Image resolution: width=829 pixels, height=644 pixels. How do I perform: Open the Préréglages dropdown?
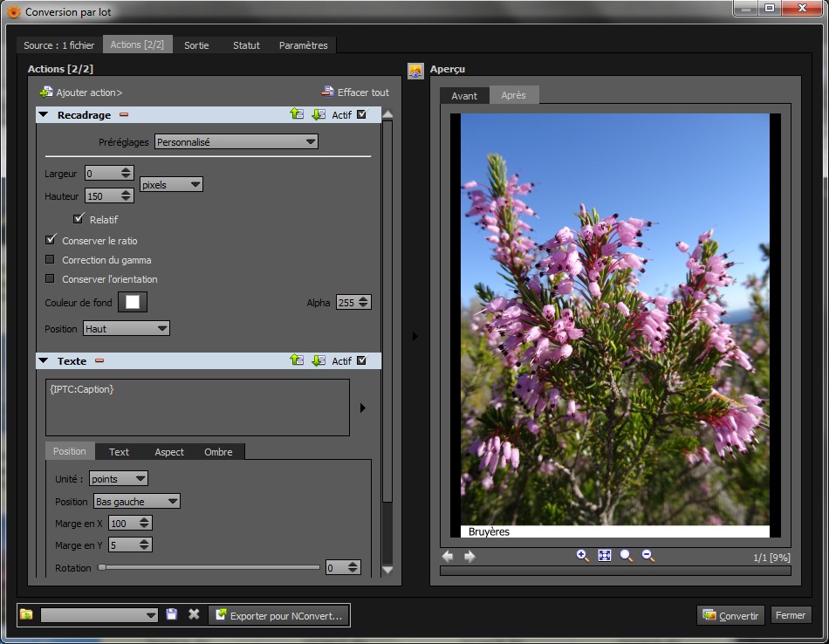pyautogui.click(x=236, y=141)
